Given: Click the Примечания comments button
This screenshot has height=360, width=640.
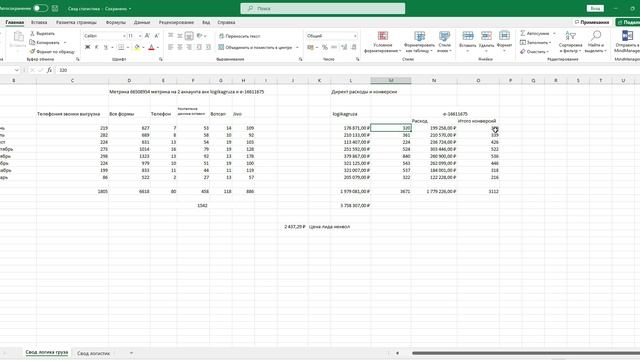Looking at the screenshot, I should pyautogui.click(x=592, y=22).
